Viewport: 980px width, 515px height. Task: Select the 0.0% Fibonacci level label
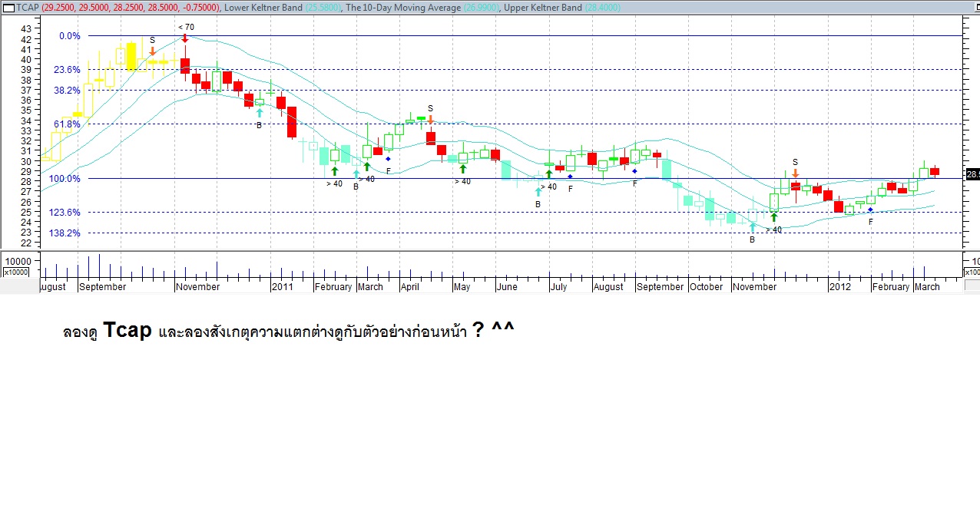[x=69, y=36]
